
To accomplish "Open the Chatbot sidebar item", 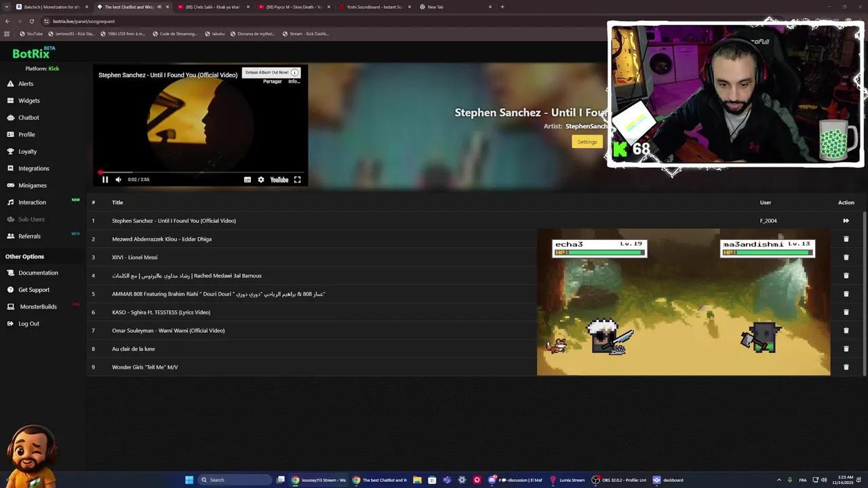I will 28,117.
